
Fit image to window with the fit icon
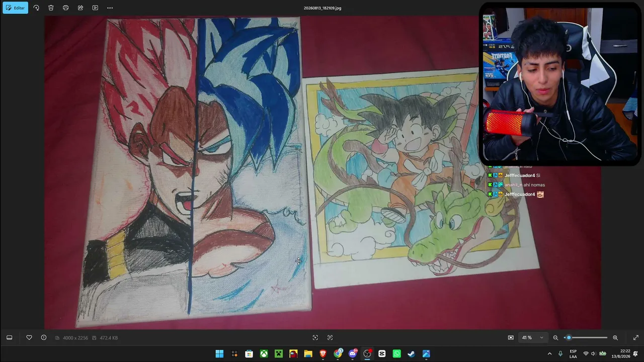point(511,338)
